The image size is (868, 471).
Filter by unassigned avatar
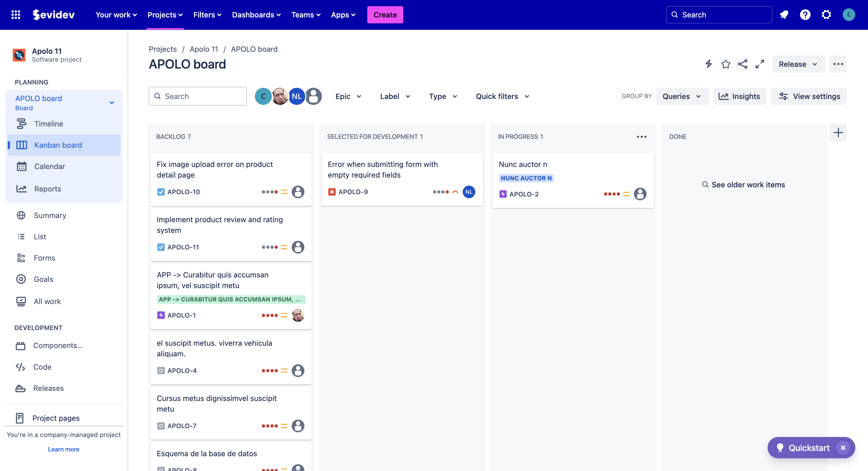pos(313,96)
